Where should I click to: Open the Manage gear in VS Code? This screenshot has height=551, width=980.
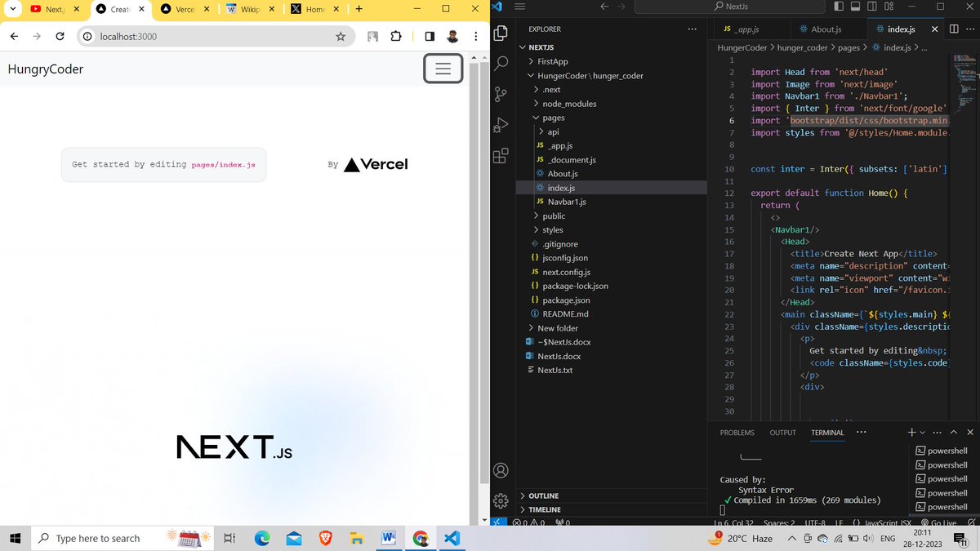point(501,500)
